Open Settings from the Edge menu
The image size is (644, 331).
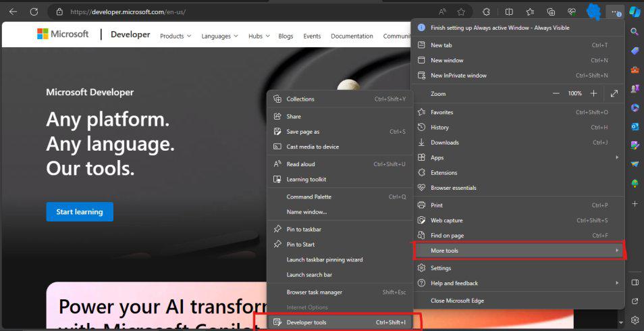tap(518, 268)
